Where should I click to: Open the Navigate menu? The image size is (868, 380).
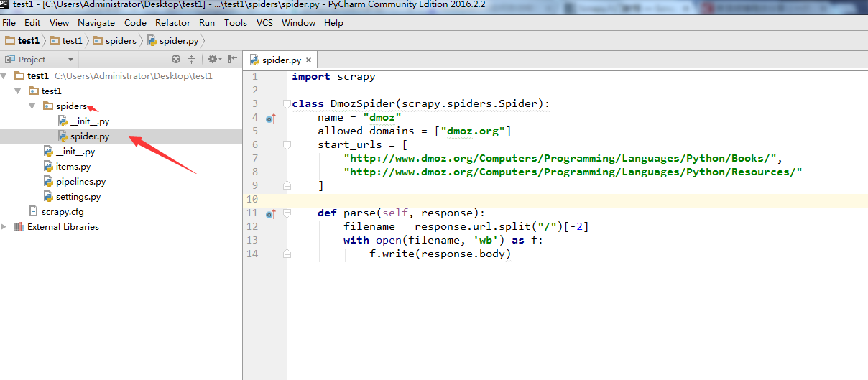click(x=96, y=23)
